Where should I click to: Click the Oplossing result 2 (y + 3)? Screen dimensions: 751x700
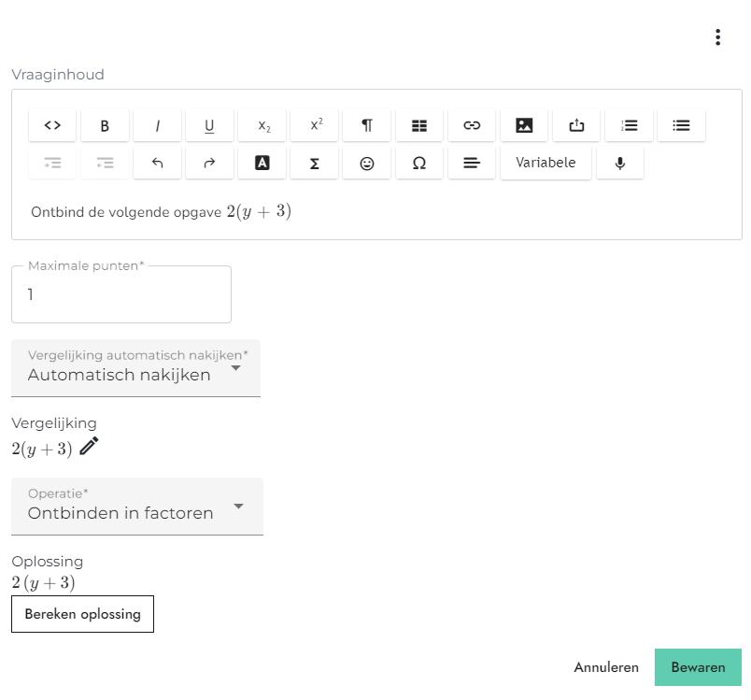coord(44,582)
